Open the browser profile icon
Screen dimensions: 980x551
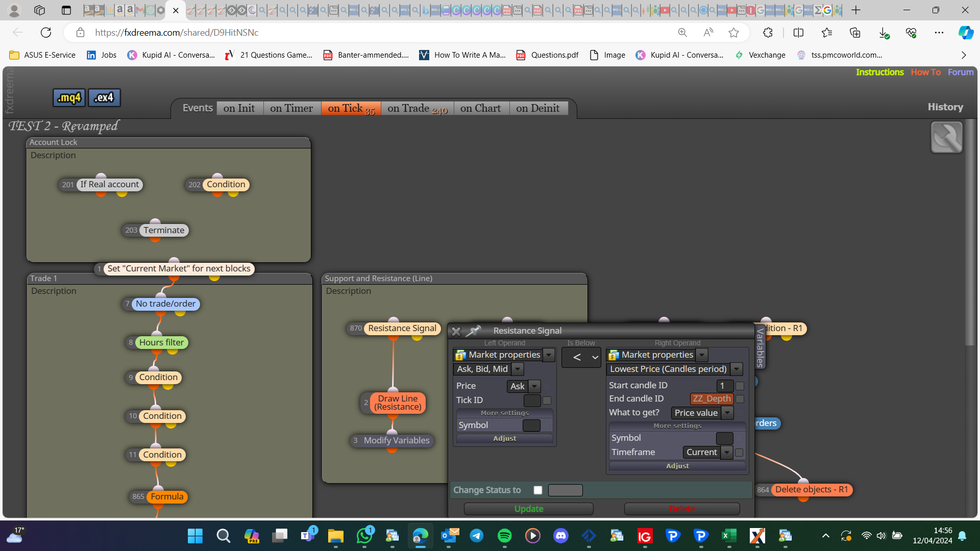pos(14,10)
